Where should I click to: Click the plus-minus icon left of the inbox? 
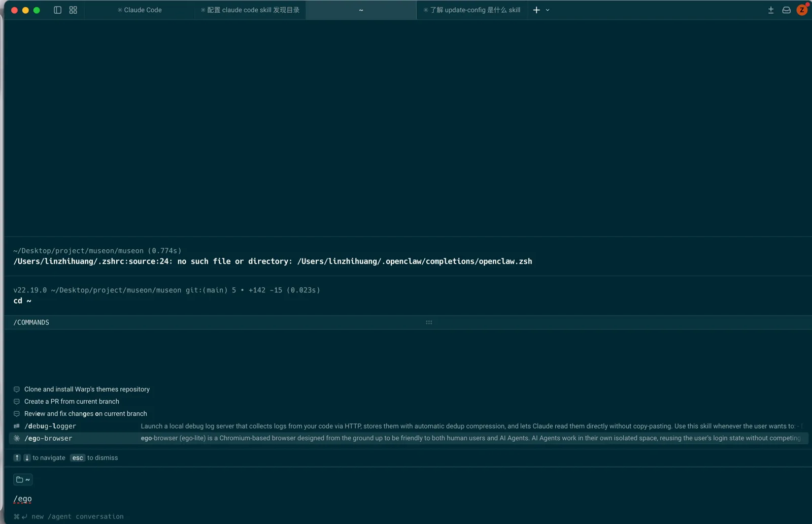771,10
